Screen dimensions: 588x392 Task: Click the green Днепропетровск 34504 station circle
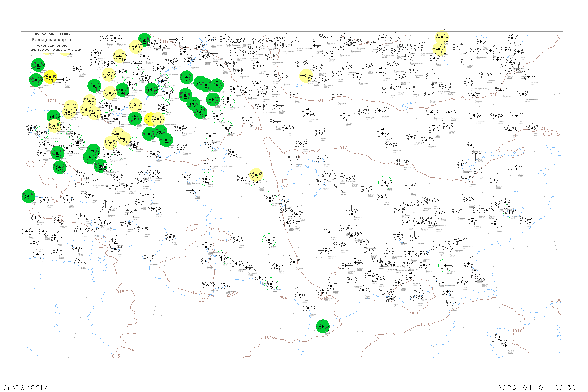[x=36, y=80]
